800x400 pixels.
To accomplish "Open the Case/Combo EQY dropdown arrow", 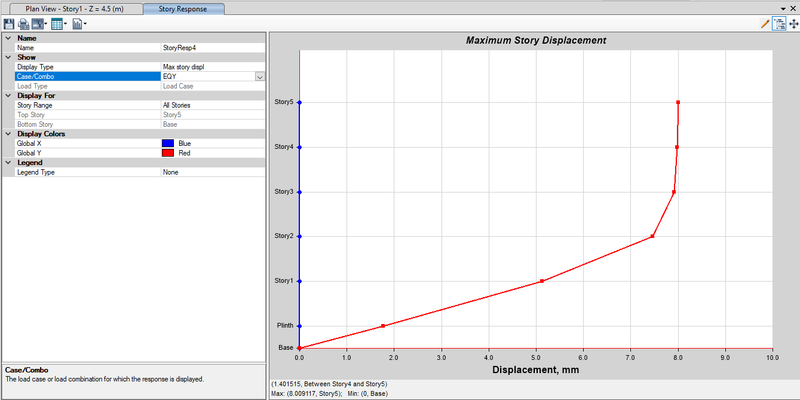I will click(259, 76).
